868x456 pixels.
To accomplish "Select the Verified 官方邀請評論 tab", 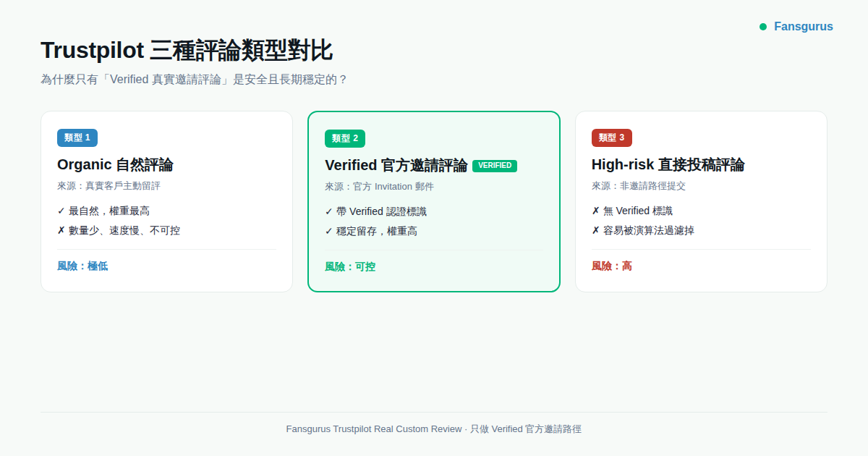I will (396, 164).
